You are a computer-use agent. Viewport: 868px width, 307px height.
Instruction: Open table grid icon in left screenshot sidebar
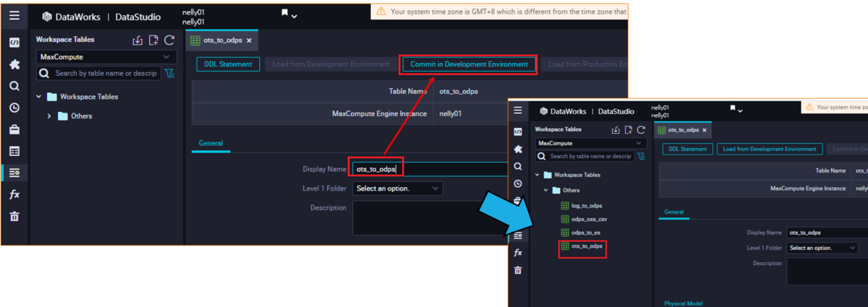click(x=14, y=152)
